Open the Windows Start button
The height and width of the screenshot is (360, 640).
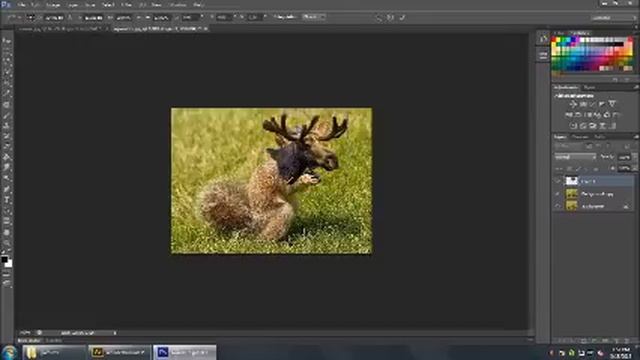click(x=9, y=352)
